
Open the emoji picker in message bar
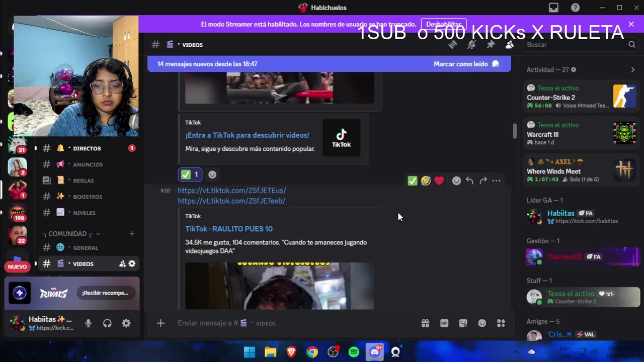point(482,323)
